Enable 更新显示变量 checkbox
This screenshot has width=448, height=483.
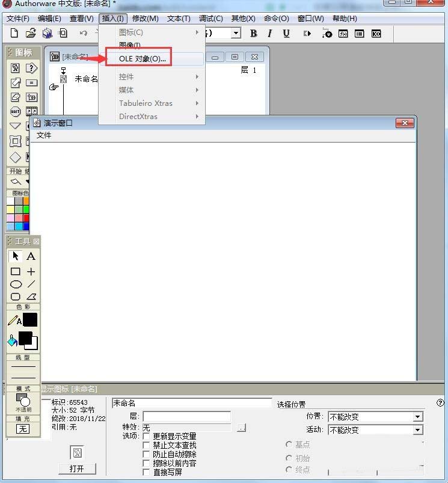pos(146,436)
